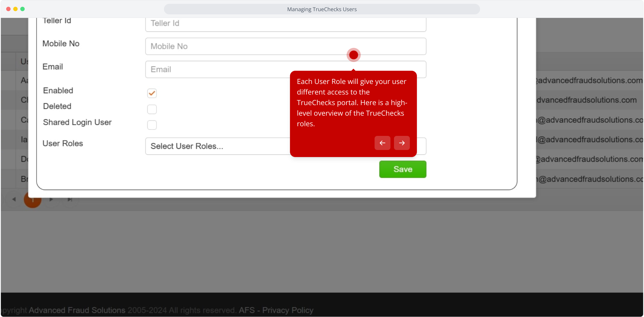
Task: Go to next tooltip step arrow
Action: tap(402, 143)
